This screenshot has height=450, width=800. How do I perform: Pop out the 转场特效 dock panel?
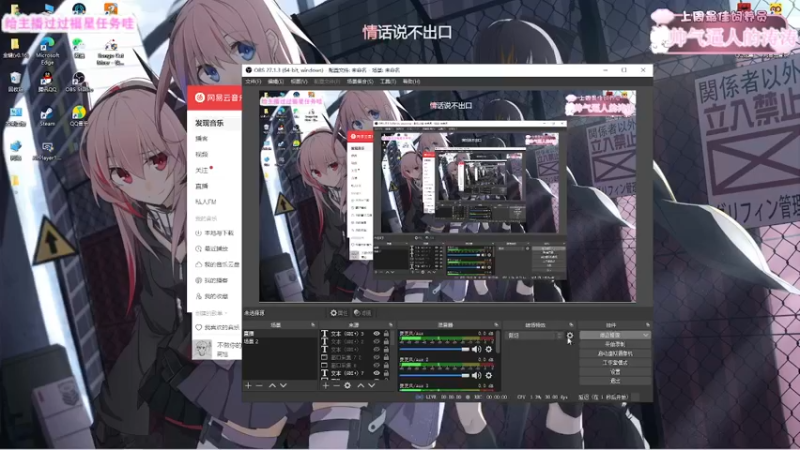(x=571, y=325)
